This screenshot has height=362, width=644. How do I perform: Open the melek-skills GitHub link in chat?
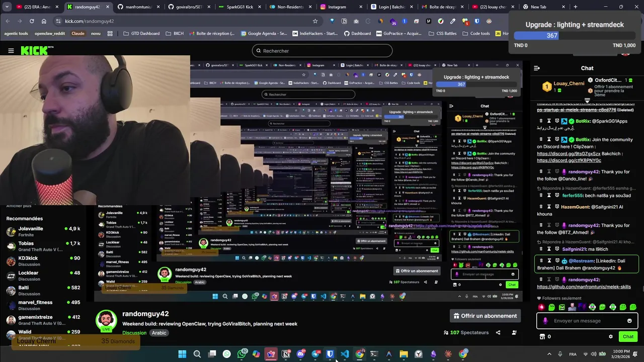coord(584,287)
